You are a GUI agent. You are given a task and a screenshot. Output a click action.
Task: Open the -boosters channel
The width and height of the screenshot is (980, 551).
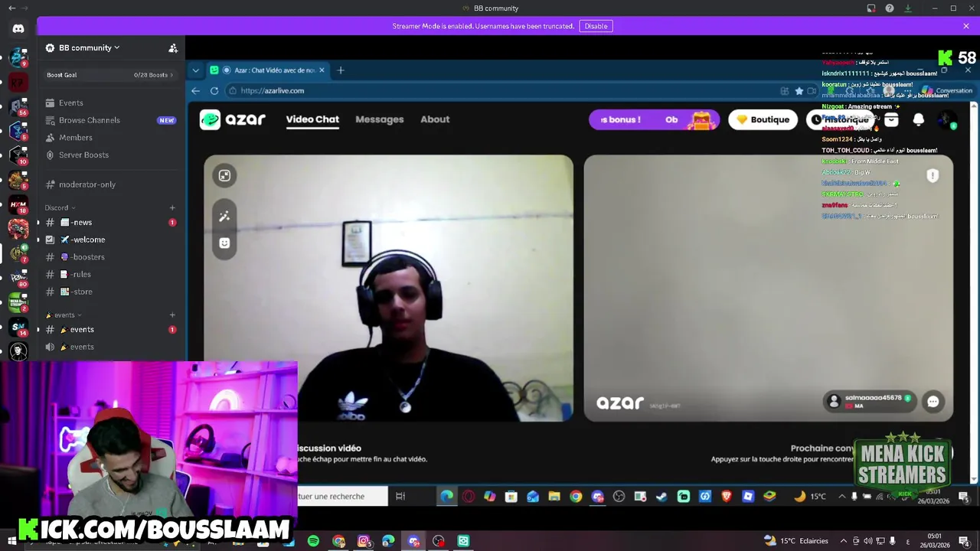tap(110, 257)
